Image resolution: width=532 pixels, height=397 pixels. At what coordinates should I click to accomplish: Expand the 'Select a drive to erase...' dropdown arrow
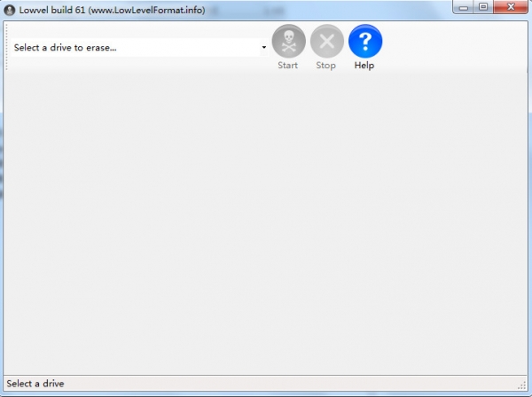click(x=263, y=47)
